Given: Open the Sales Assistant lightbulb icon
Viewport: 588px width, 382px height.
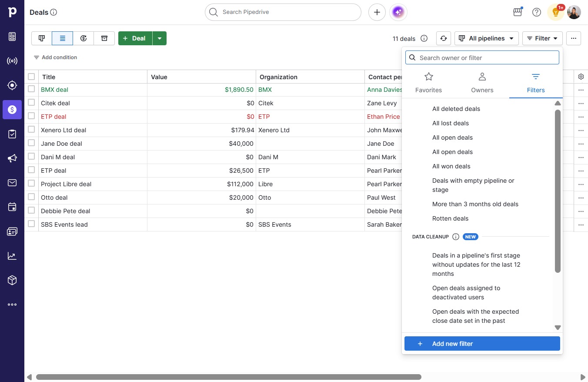Looking at the screenshot, I should pos(555,12).
